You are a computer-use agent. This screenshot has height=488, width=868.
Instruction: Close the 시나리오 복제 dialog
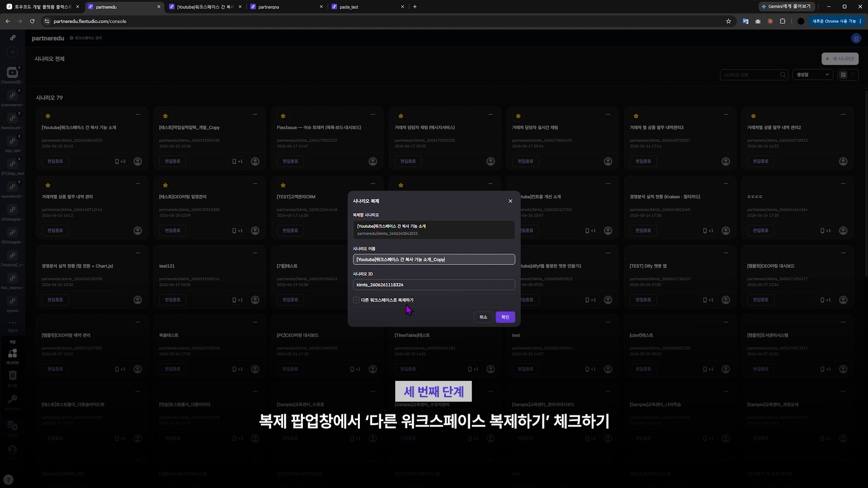coord(510,201)
